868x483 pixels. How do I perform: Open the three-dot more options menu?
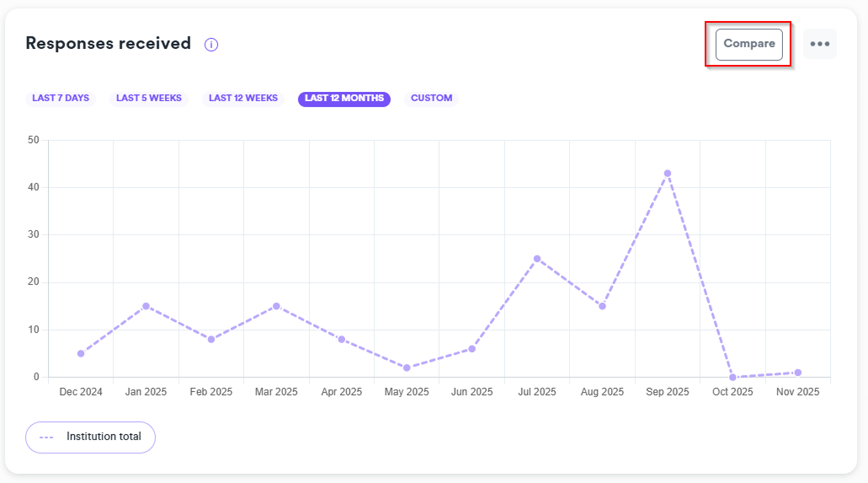(x=819, y=44)
